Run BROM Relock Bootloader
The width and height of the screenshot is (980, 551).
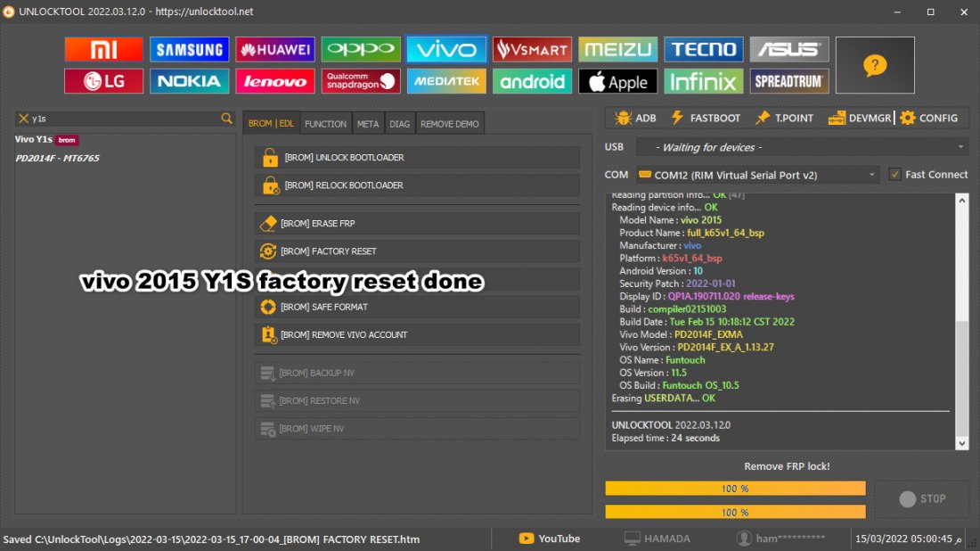[418, 185]
